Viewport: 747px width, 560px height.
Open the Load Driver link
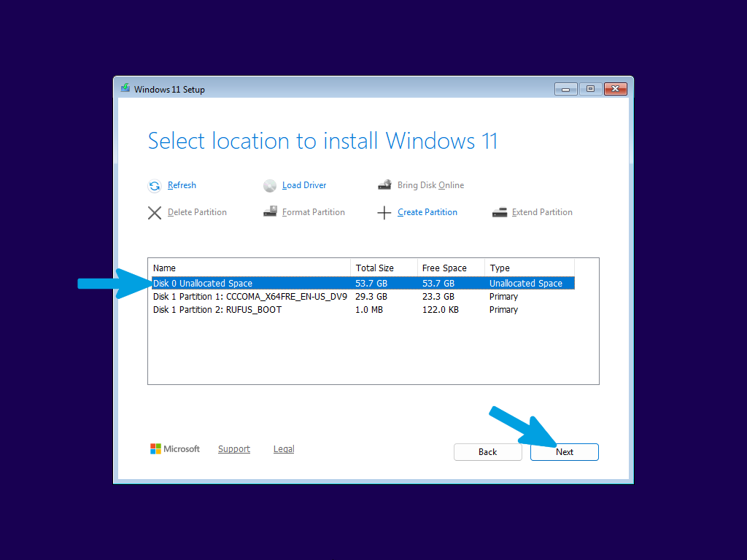click(x=304, y=185)
